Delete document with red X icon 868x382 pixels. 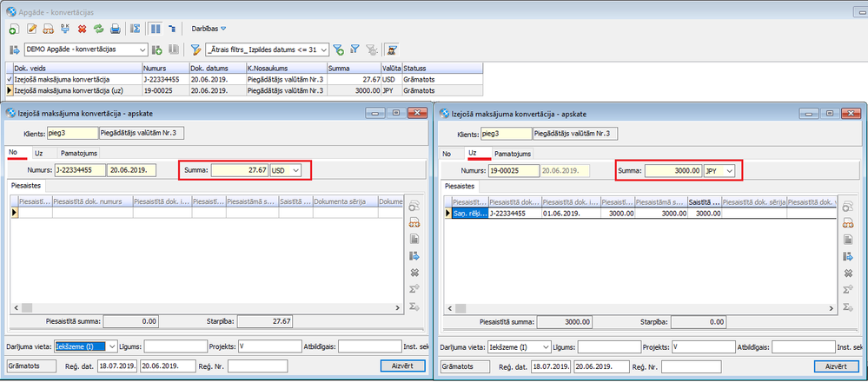[82, 28]
